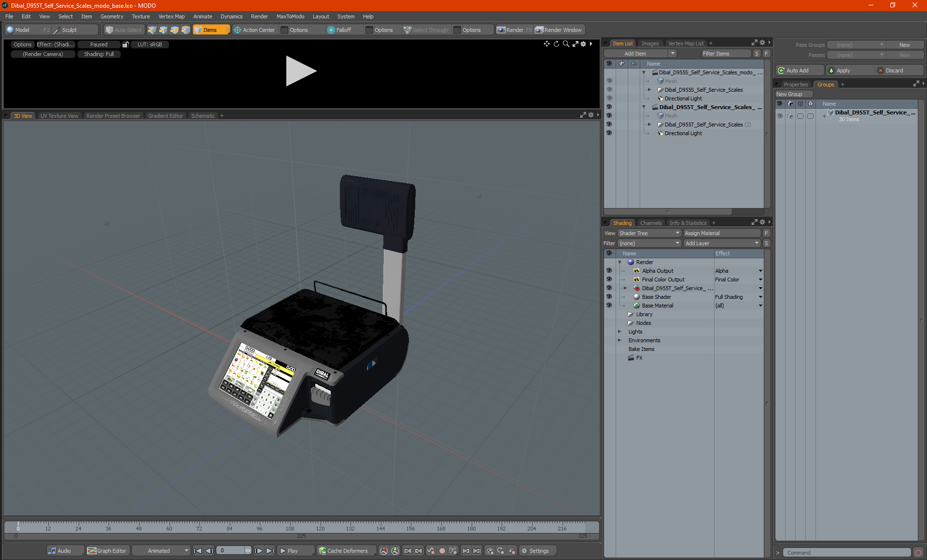
Task: Open preview panel gear settings
Action: [x=583, y=44]
